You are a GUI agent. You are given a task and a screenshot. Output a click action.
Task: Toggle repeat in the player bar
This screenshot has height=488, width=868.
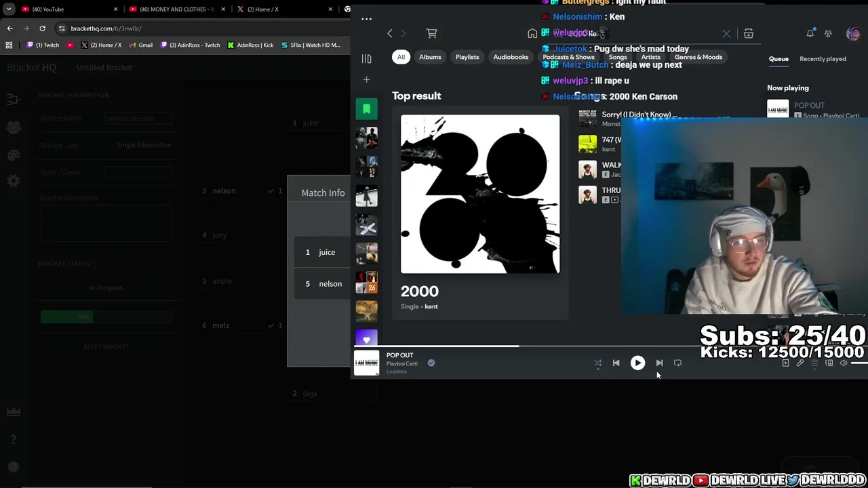click(x=677, y=363)
